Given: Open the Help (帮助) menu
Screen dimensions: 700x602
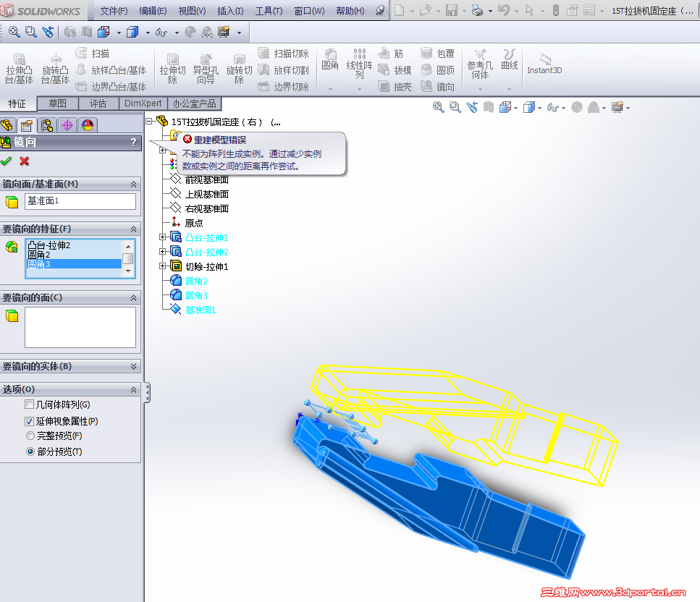Looking at the screenshot, I should (350, 11).
